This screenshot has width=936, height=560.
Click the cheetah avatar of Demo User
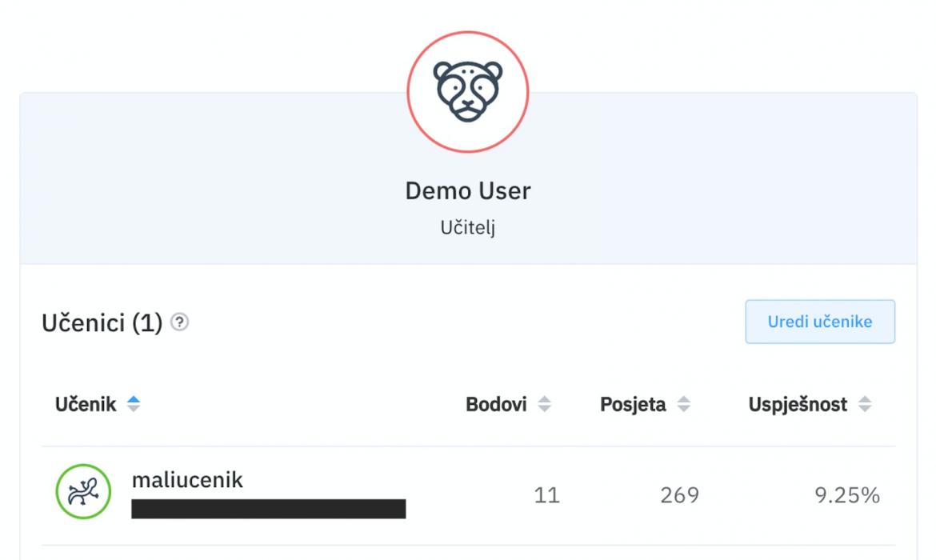point(468,92)
